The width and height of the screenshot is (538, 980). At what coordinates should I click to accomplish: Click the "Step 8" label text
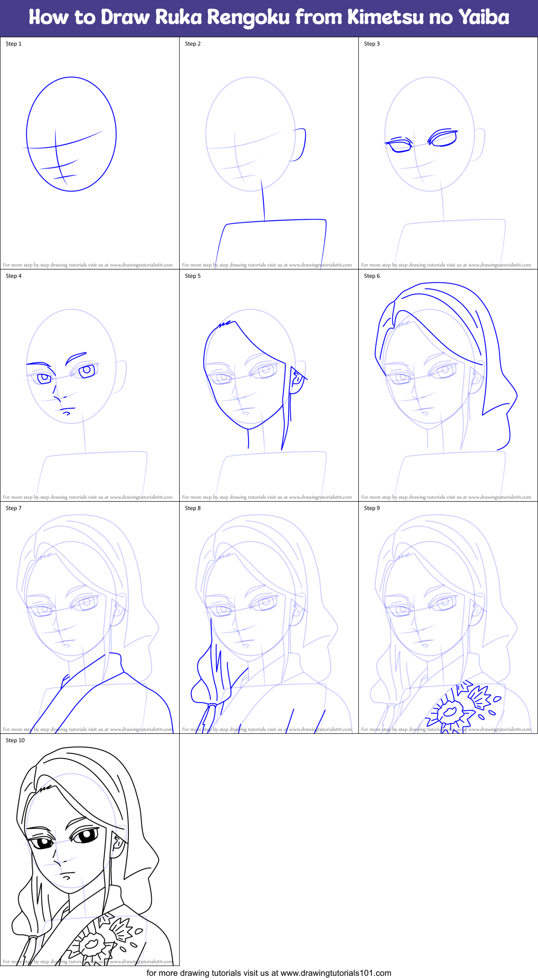pos(193,508)
